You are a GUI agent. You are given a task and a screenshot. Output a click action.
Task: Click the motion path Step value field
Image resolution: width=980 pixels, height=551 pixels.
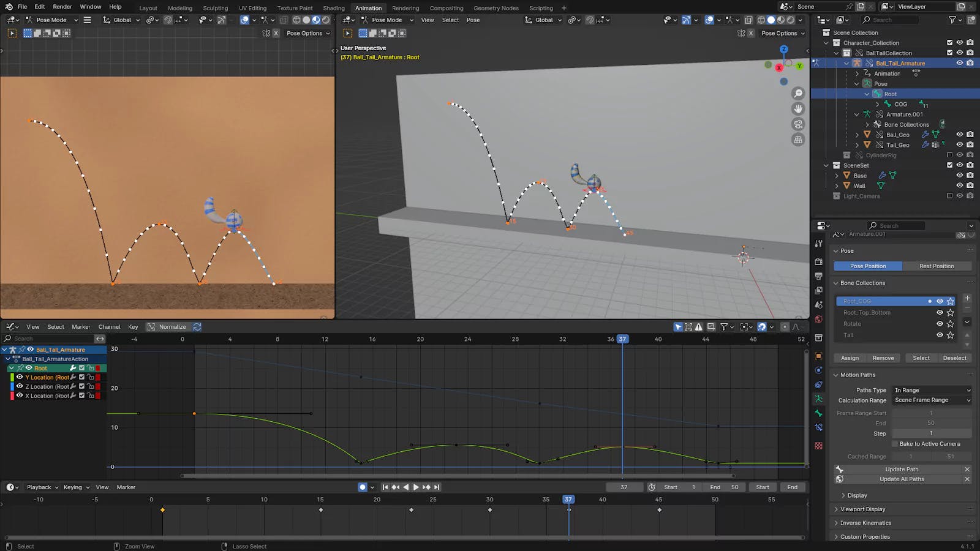tap(932, 433)
